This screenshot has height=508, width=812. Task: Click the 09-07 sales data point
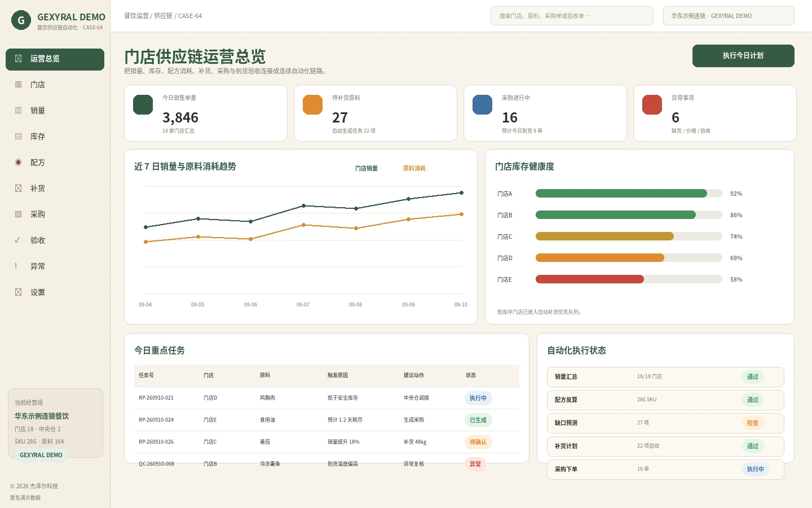click(x=303, y=206)
